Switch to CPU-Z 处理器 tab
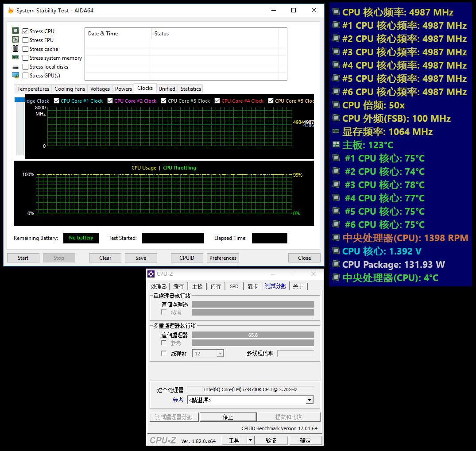This screenshot has height=451, width=476. [x=159, y=286]
